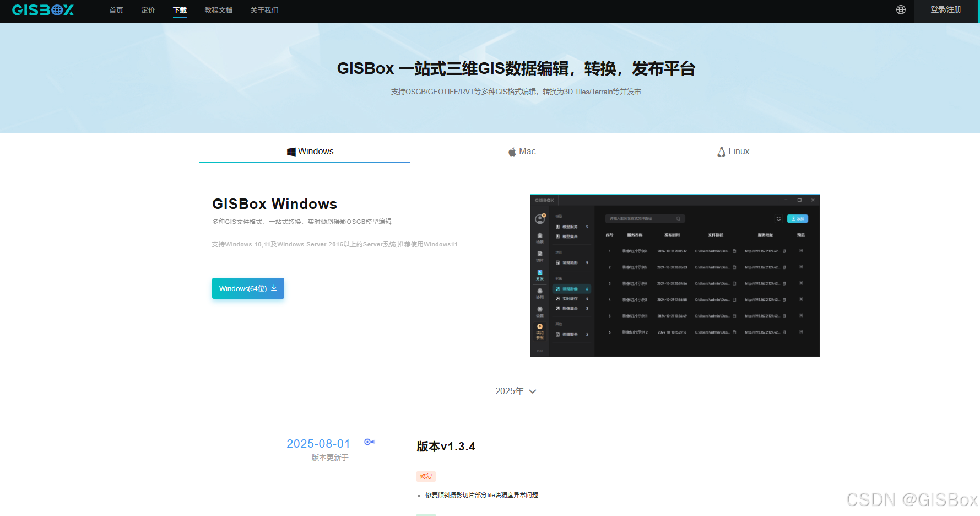Select the 下载 nav item
980x516 pixels.
coord(180,10)
